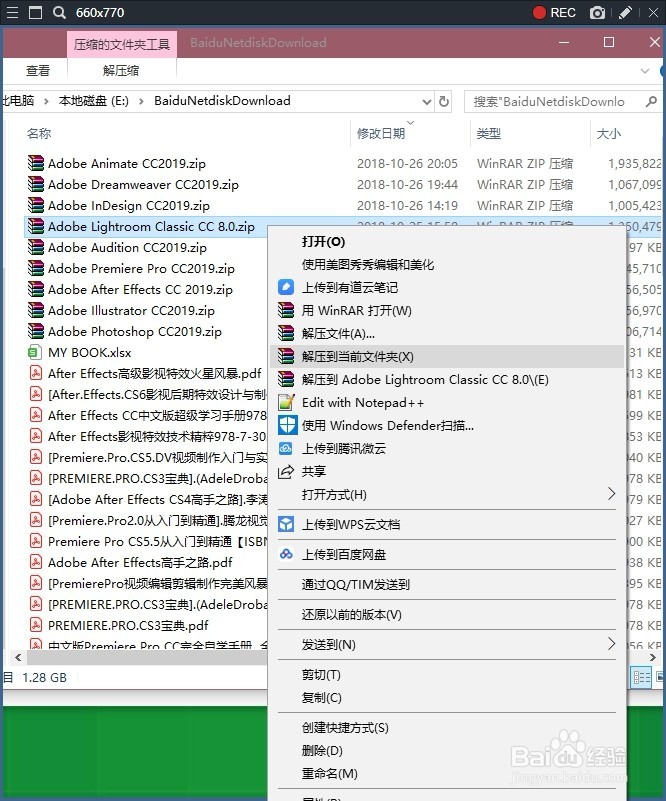Open the 查看 ribbon tab
The image size is (666, 801).
38,70
